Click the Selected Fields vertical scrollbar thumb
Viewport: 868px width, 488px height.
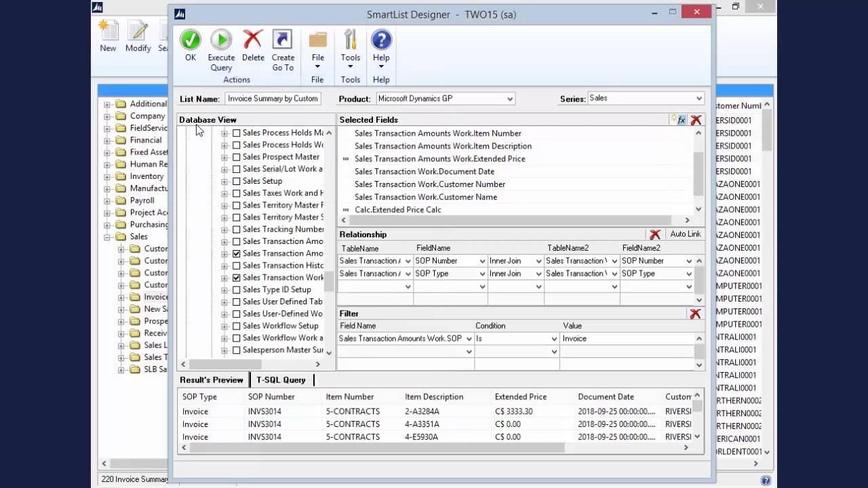[698, 174]
